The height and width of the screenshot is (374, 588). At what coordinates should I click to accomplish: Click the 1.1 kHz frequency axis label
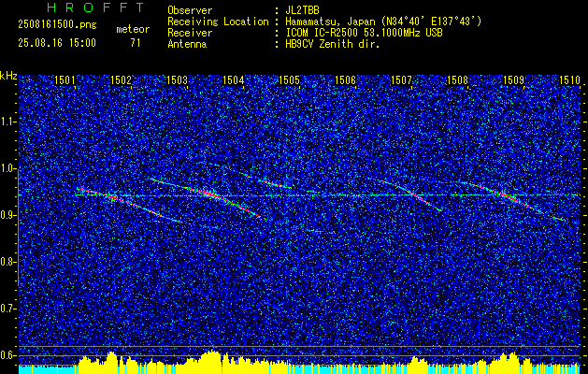click(x=7, y=122)
